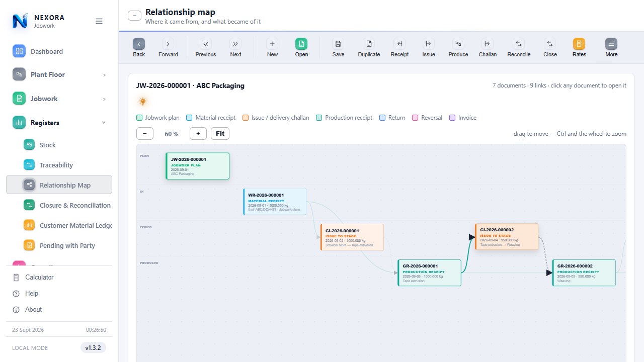Click the Reconcile toolbar icon

tap(519, 44)
